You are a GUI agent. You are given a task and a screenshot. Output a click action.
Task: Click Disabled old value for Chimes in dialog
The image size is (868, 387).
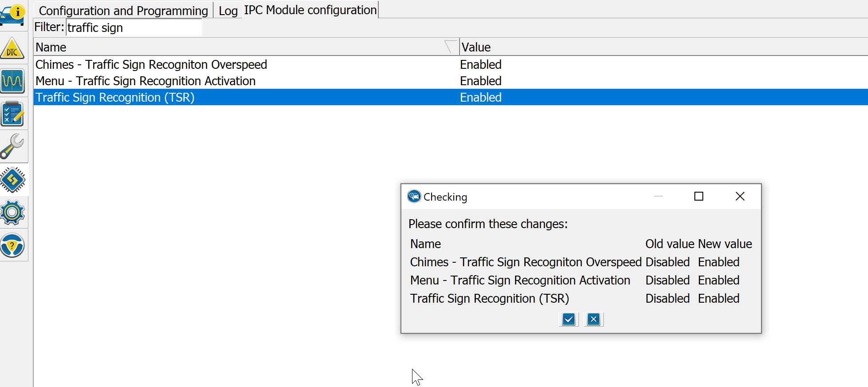click(668, 262)
